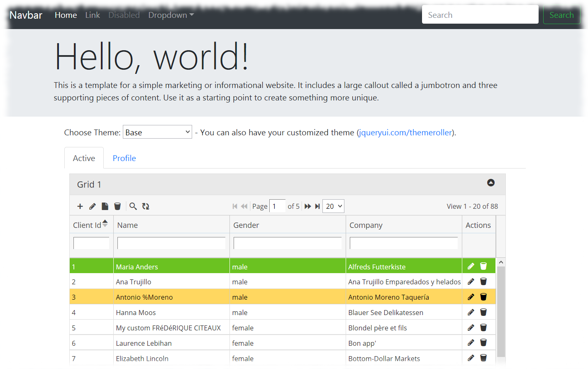The height and width of the screenshot is (369, 588).
Task: Click the view record document icon
Action: [105, 206]
